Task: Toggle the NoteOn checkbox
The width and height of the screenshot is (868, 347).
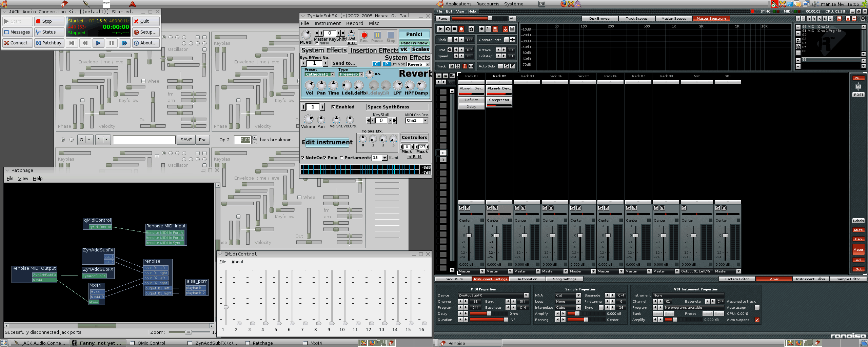Action: tap(303, 158)
